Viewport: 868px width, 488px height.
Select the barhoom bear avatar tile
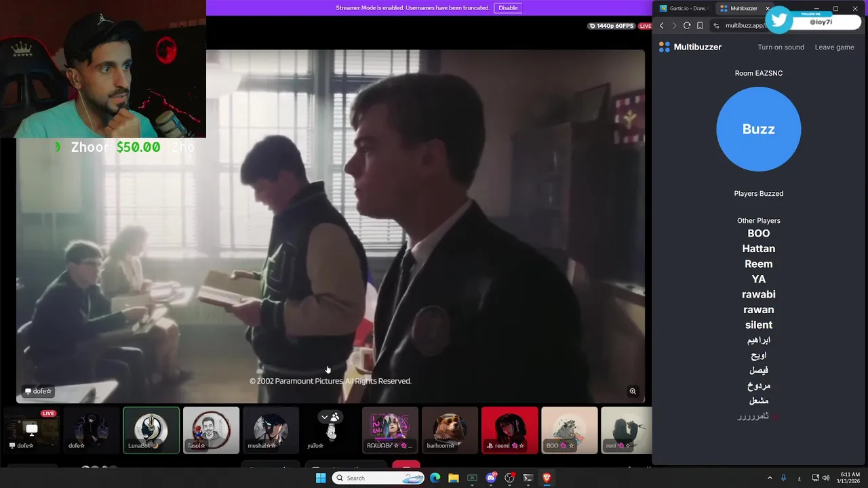[450, 430]
